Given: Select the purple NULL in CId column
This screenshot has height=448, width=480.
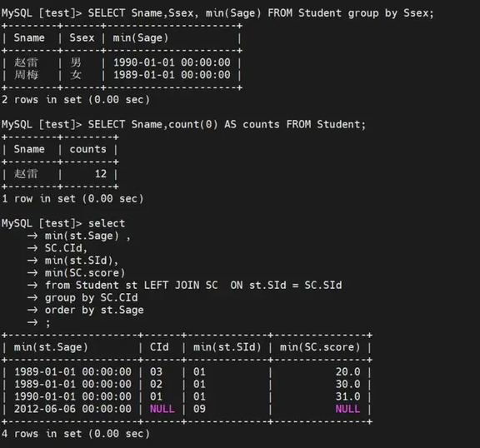Looking at the screenshot, I should [162, 409].
